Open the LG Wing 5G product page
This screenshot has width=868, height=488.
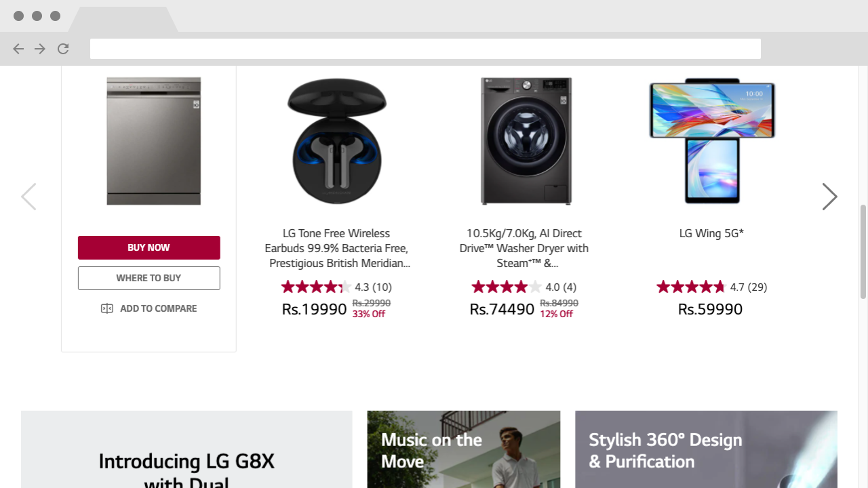click(711, 233)
